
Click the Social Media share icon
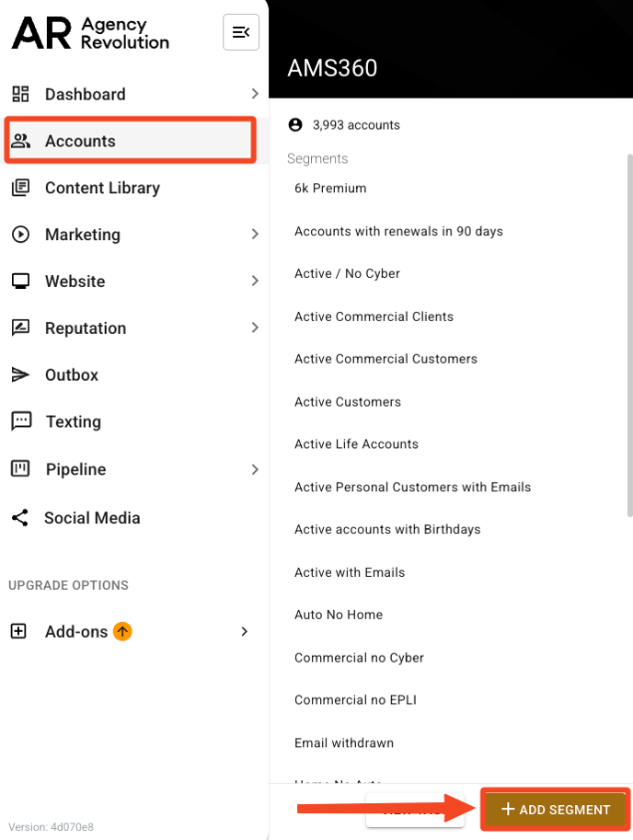tap(20, 517)
